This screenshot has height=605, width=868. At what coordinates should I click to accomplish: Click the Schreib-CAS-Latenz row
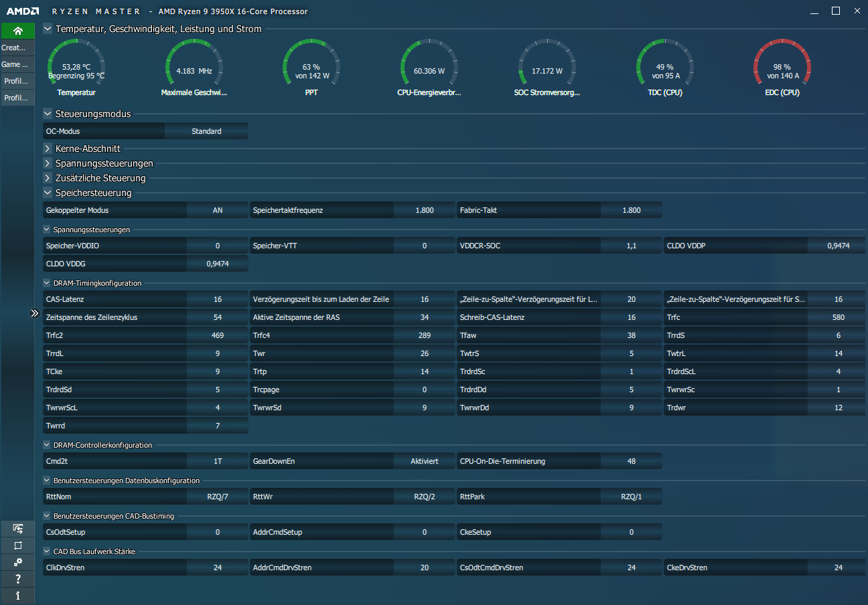[x=559, y=317]
